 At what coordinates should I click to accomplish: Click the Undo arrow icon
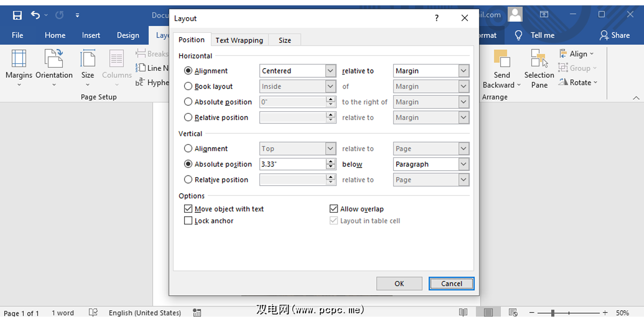(x=35, y=15)
